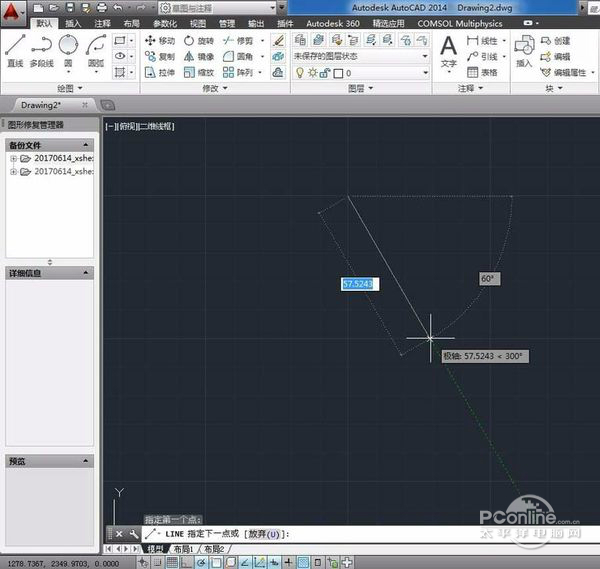Switch to the 注释 ribbon tab

[103, 22]
